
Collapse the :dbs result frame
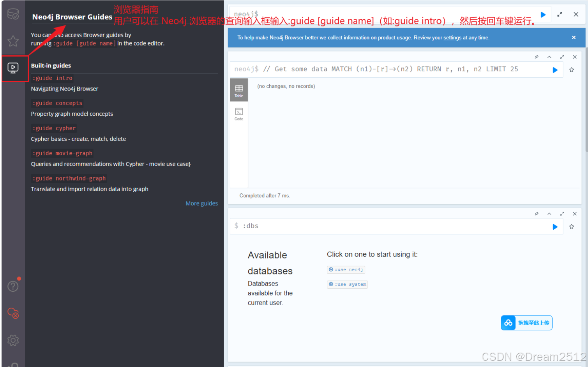(x=549, y=214)
